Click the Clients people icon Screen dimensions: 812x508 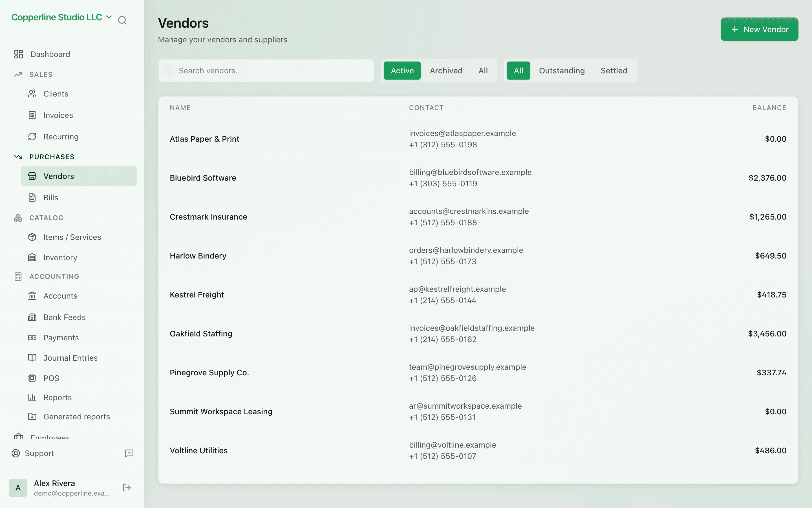[32, 94]
